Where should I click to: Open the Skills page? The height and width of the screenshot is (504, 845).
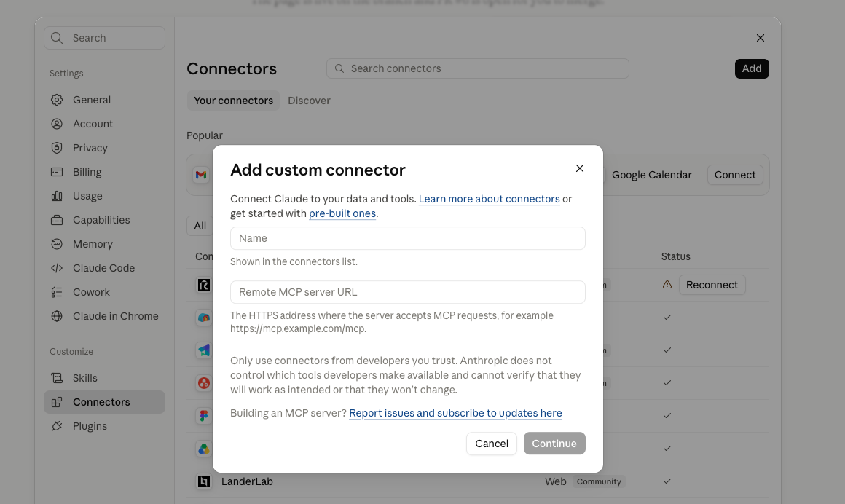(x=105, y=378)
